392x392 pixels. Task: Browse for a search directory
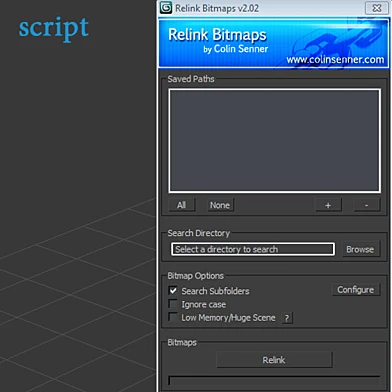point(360,249)
